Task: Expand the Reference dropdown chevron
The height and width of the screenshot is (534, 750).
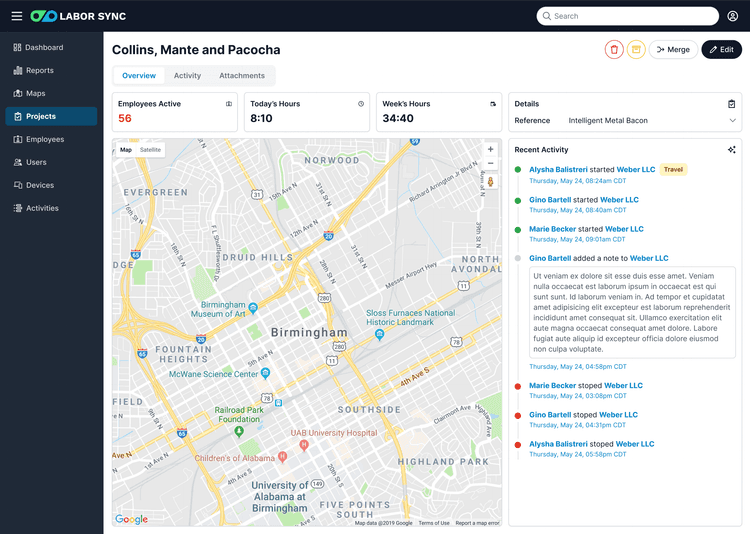Action: pyautogui.click(x=731, y=121)
